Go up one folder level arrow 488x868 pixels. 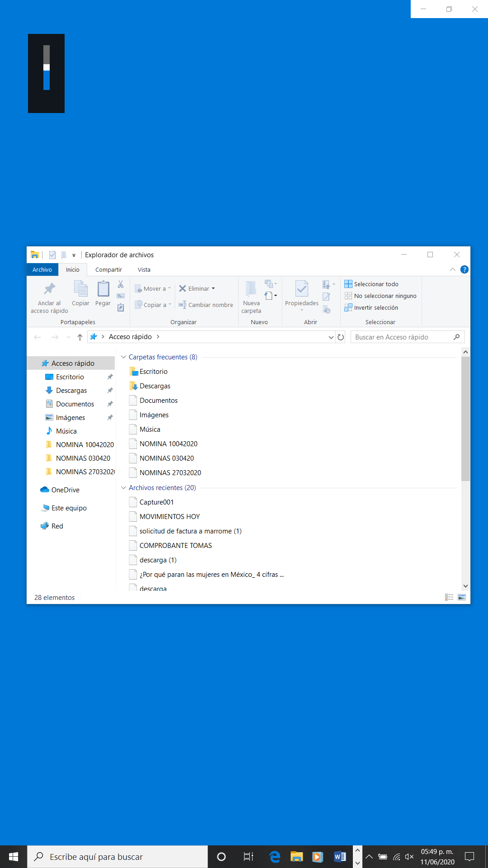[x=80, y=337]
